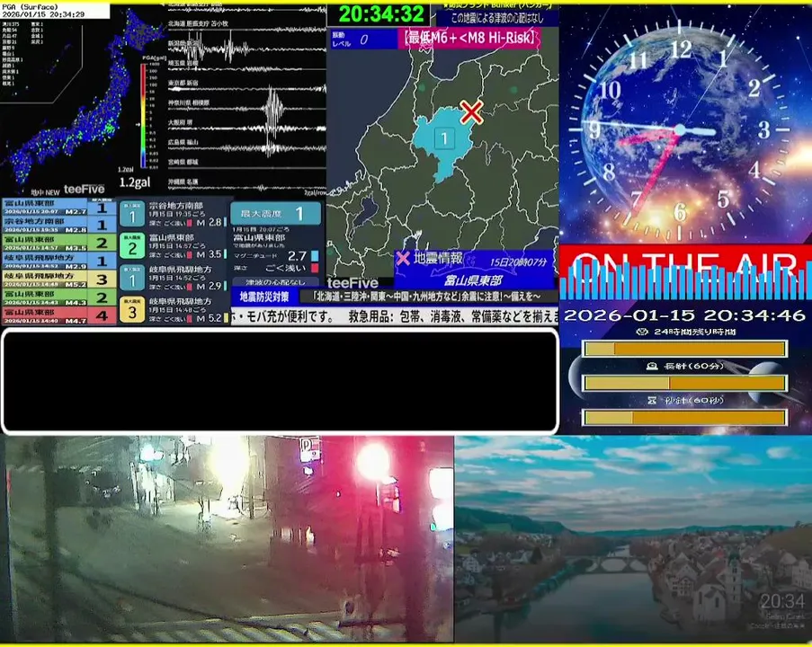Click the pink X icon beside 地震情報
The height and width of the screenshot is (647, 812).
403,258
